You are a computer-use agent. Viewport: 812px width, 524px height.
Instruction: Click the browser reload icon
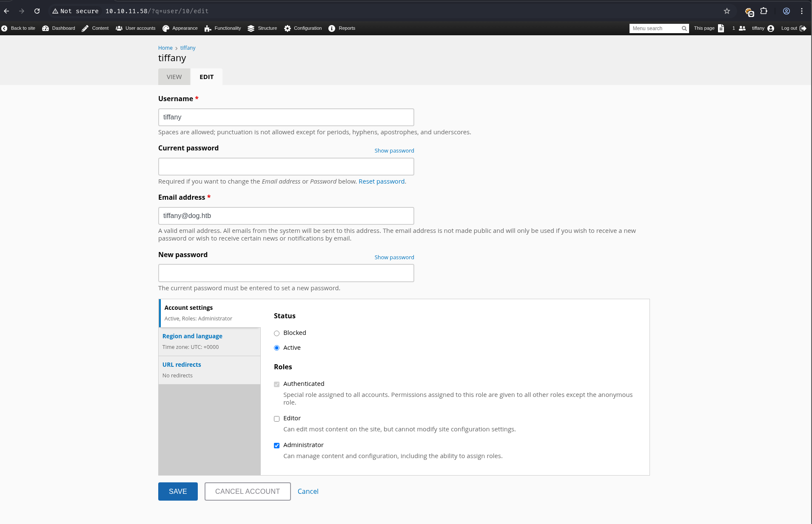pyautogui.click(x=37, y=11)
